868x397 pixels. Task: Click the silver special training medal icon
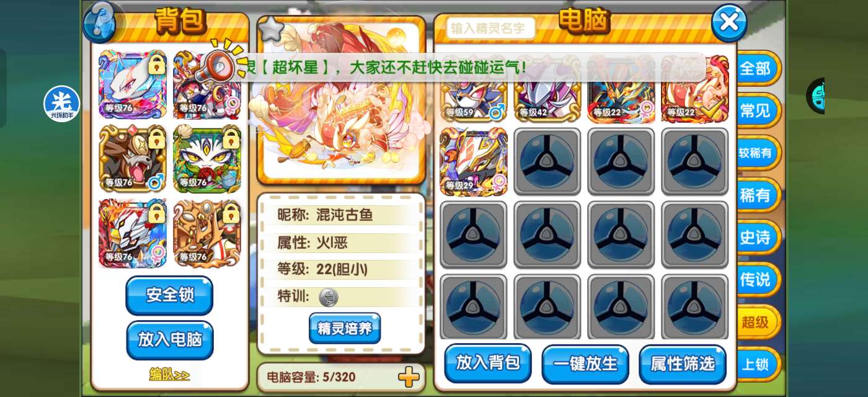329,297
